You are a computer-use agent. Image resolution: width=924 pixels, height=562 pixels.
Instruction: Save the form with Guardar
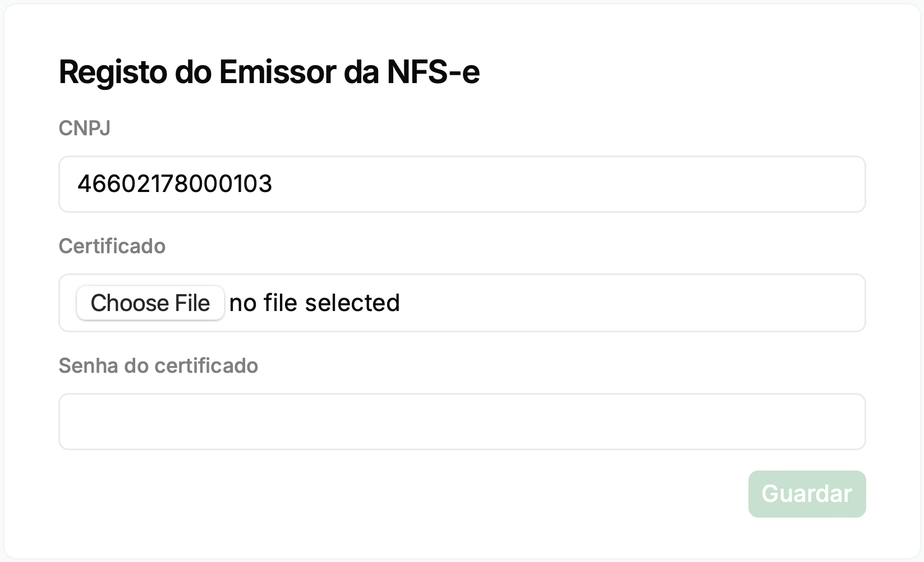807,494
